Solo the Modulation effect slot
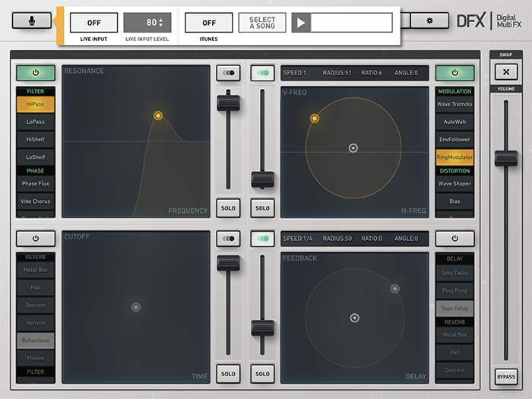 point(263,208)
